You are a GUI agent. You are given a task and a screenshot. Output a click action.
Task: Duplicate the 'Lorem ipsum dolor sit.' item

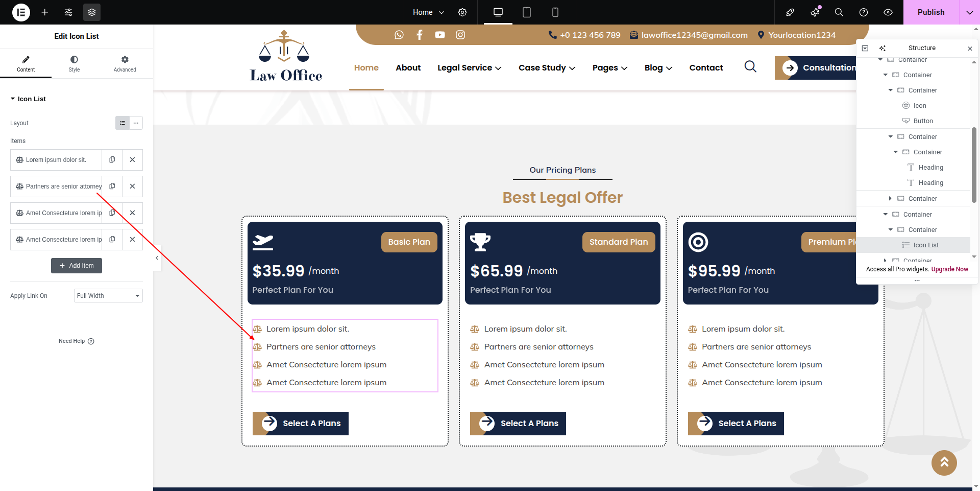(x=112, y=160)
